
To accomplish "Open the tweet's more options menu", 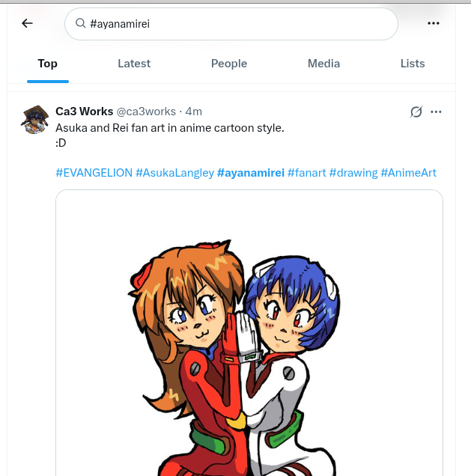I will (436, 112).
